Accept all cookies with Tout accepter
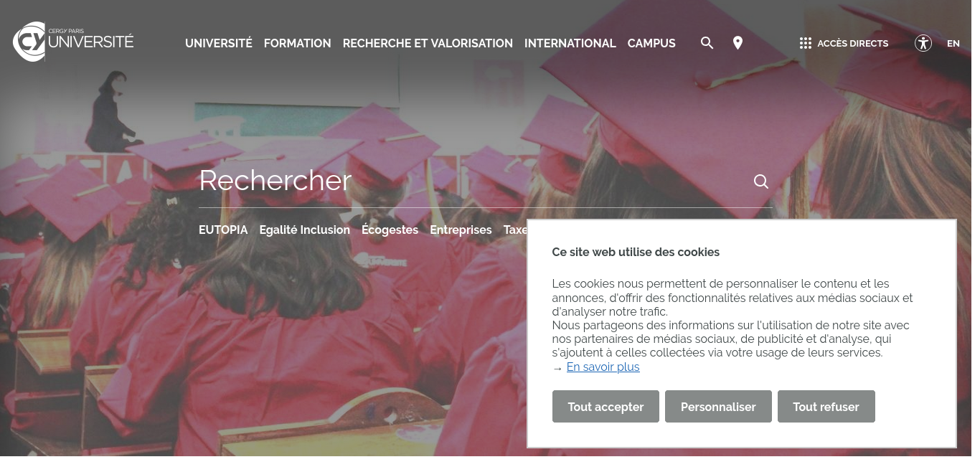 606,407
